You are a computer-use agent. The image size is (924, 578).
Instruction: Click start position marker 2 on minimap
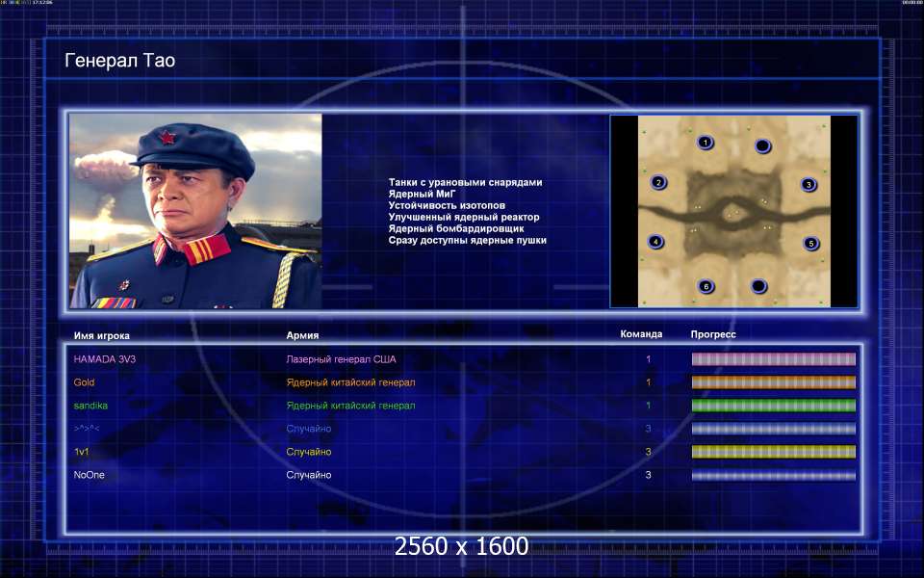[x=658, y=182]
